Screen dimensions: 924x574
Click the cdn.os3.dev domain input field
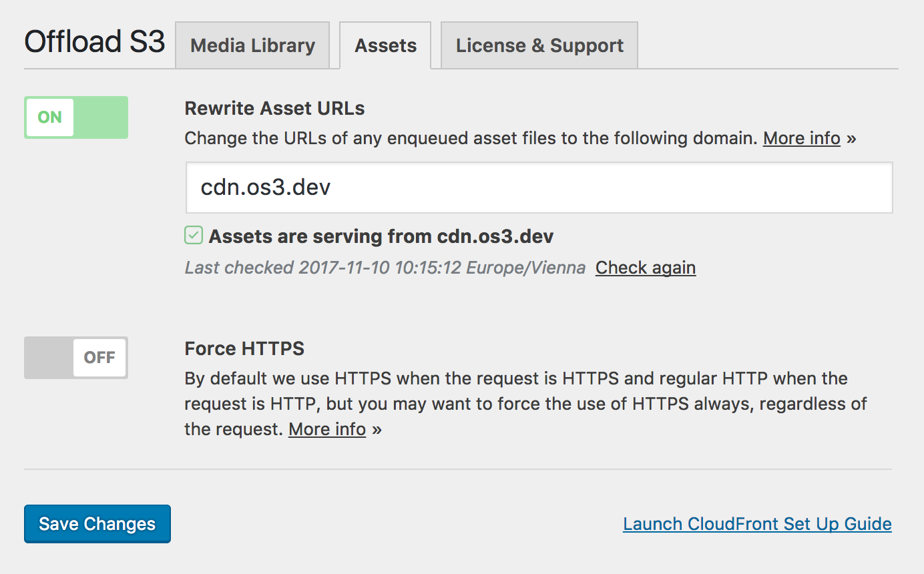tap(539, 188)
